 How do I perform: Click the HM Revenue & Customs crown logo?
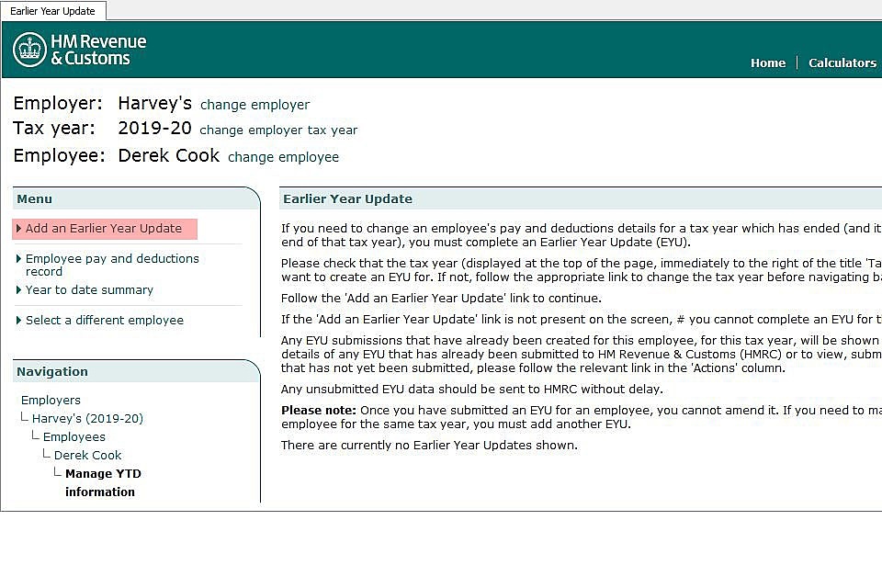(x=30, y=50)
